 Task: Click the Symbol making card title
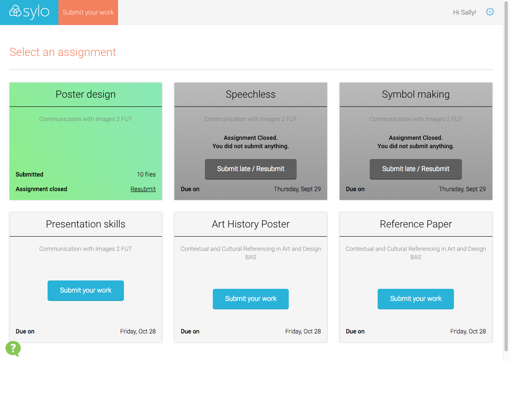[x=416, y=94]
